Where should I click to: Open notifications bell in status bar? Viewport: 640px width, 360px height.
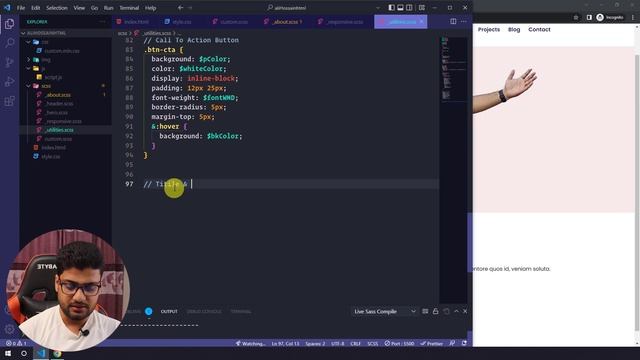[x=464, y=343]
